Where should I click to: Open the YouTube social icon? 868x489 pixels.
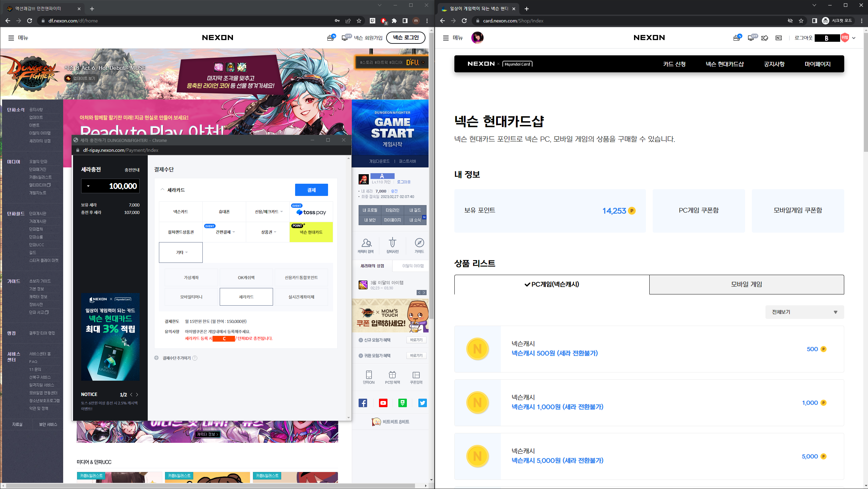(x=383, y=403)
